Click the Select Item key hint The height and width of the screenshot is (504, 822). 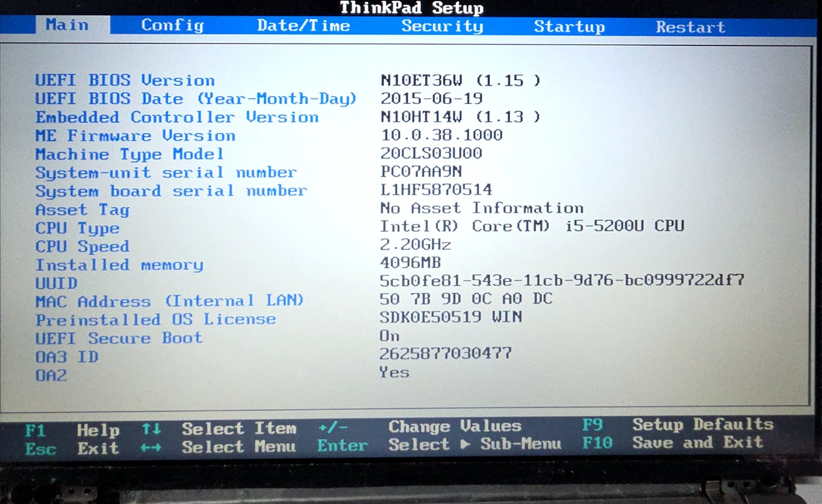[x=218, y=429]
